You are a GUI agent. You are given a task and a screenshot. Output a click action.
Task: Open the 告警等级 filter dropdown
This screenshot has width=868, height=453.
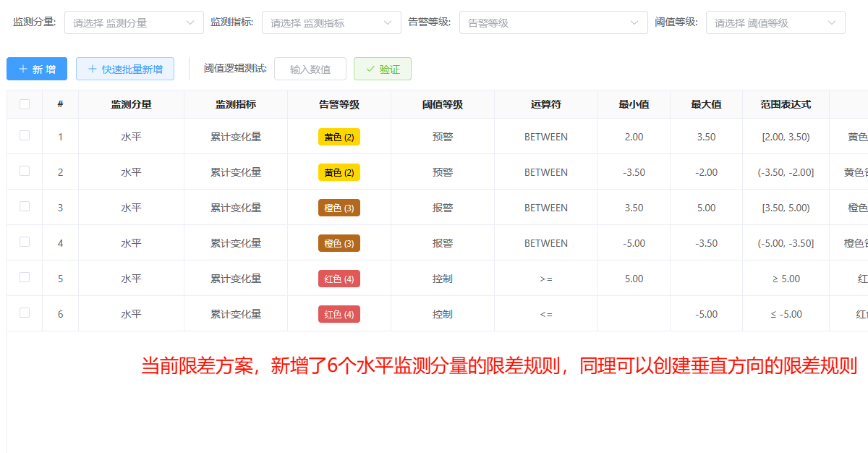(553, 22)
